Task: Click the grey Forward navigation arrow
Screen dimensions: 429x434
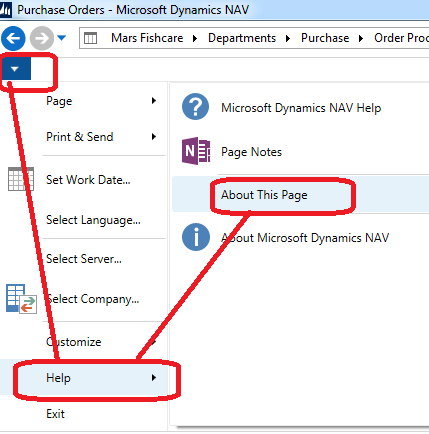Action: point(42,39)
